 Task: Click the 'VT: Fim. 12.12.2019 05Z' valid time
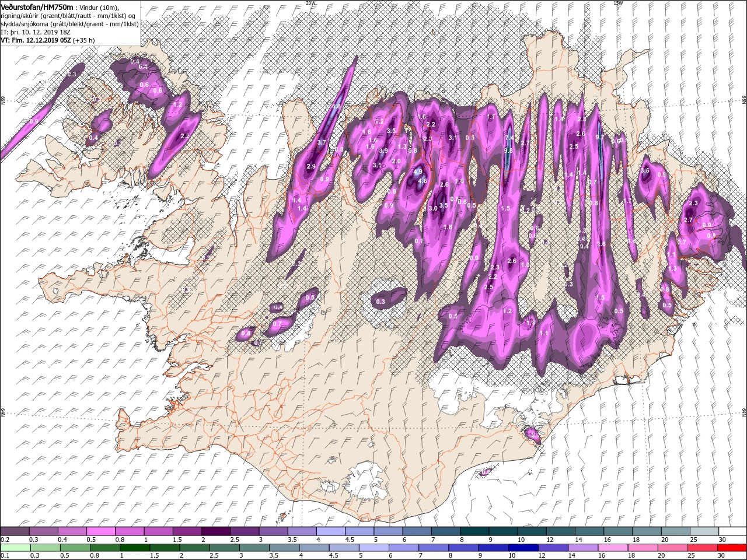[36, 41]
